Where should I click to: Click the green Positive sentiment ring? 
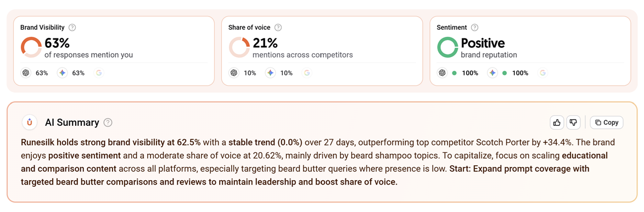point(447,47)
